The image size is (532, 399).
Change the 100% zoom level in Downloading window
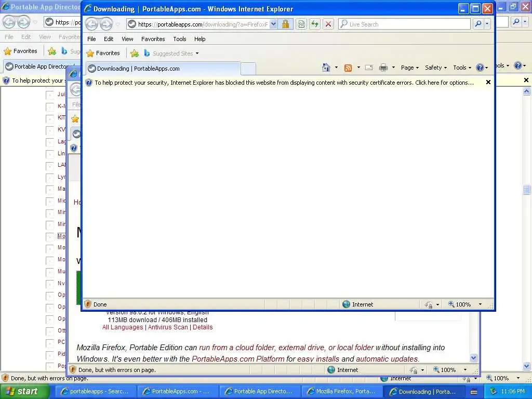coord(460,304)
